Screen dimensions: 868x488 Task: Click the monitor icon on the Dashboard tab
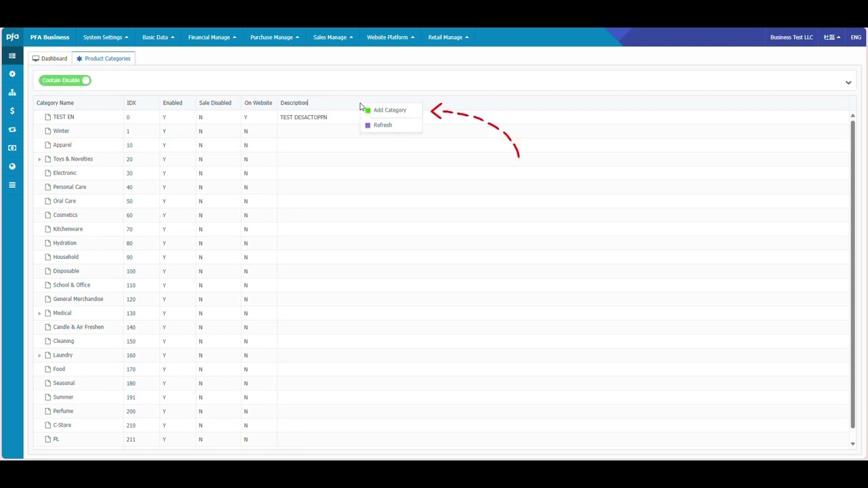pos(36,58)
